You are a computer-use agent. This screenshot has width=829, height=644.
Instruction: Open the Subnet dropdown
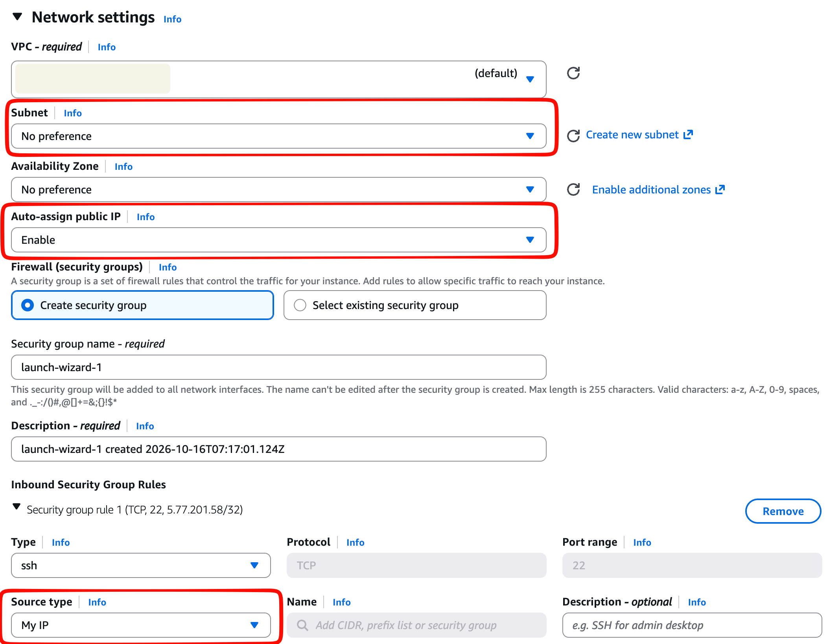coord(278,136)
